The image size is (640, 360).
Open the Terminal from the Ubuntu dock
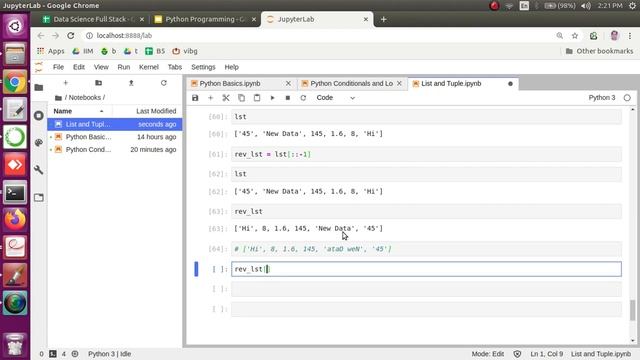coord(15,192)
